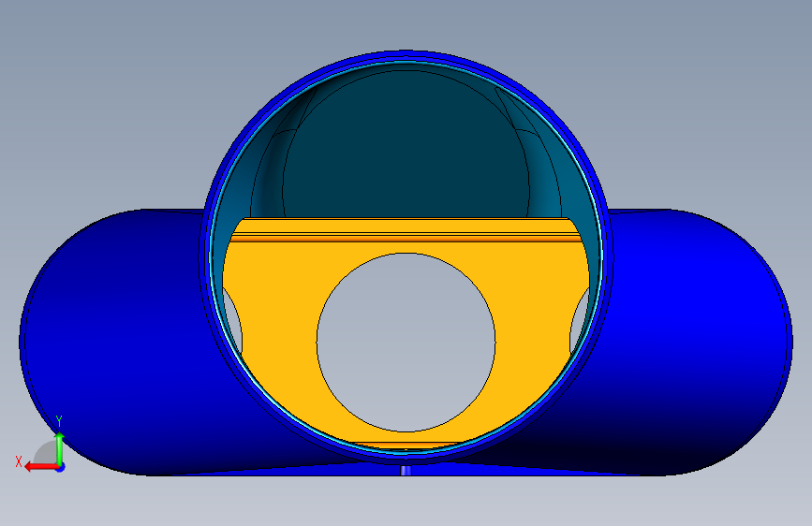Select the yellow plate in the model
812x526 pixels.
tap(274, 331)
